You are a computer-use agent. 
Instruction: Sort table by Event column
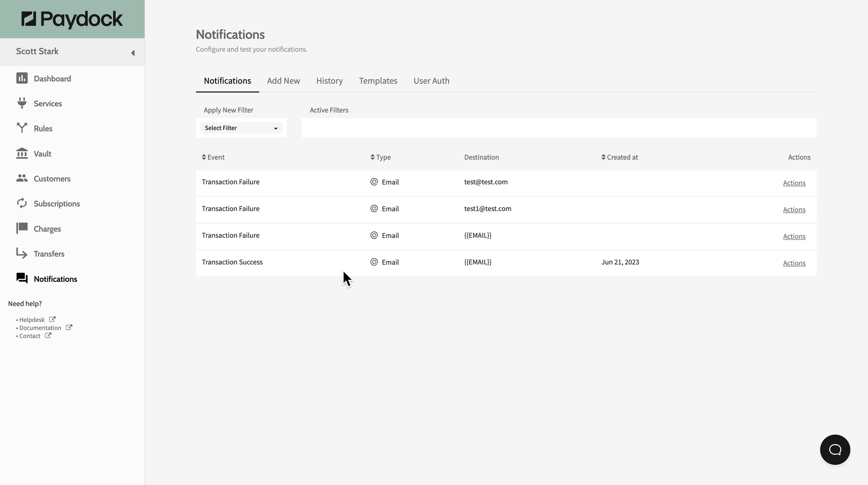pyautogui.click(x=213, y=157)
